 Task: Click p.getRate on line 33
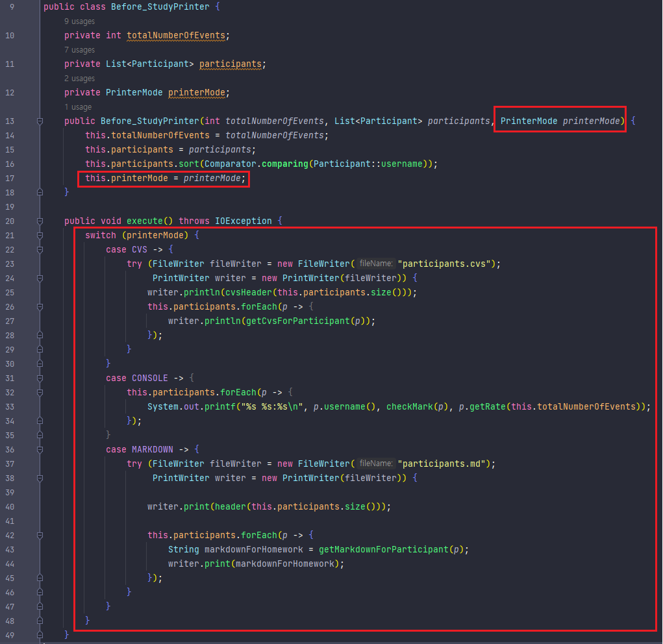click(x=482, y=407)
